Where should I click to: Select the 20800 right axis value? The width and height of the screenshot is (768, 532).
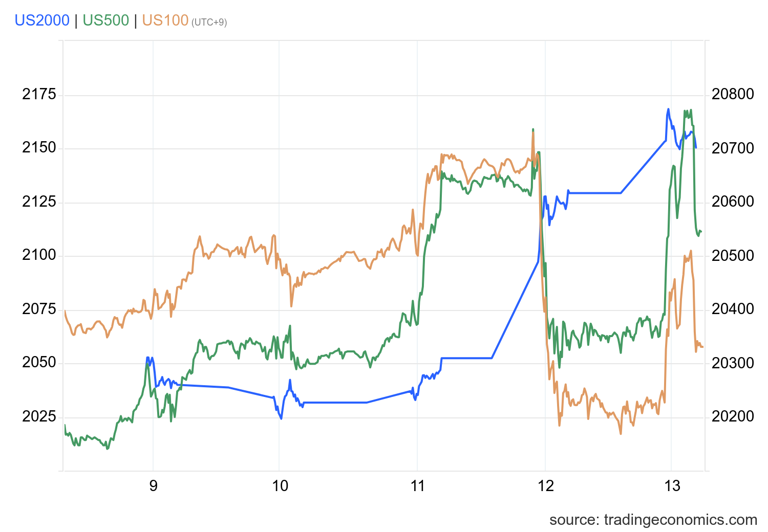pyautogui.click(x=733, y=95)
